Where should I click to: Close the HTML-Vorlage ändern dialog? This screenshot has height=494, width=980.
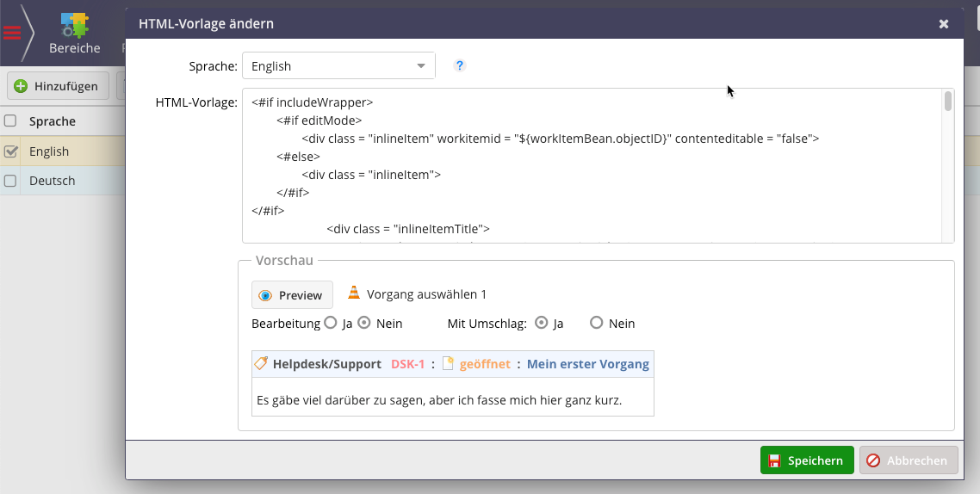tap(944, 24)
